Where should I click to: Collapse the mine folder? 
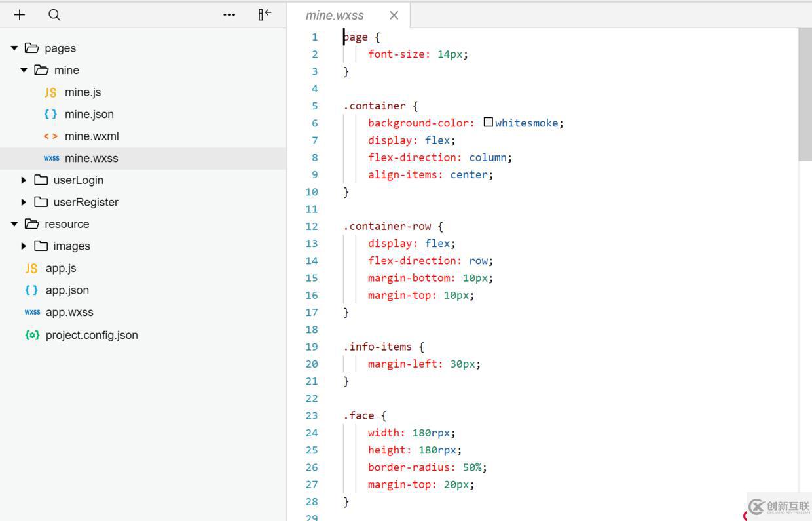[24, 70]
